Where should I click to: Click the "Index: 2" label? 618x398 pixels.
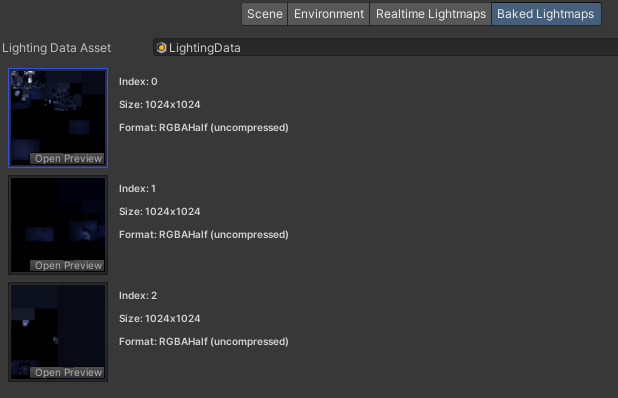[138, 296]
